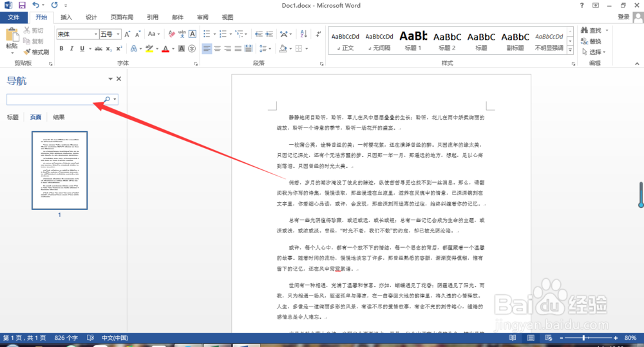Increase paragraph indent
644x347 pixels.
[x=269, y=34]
